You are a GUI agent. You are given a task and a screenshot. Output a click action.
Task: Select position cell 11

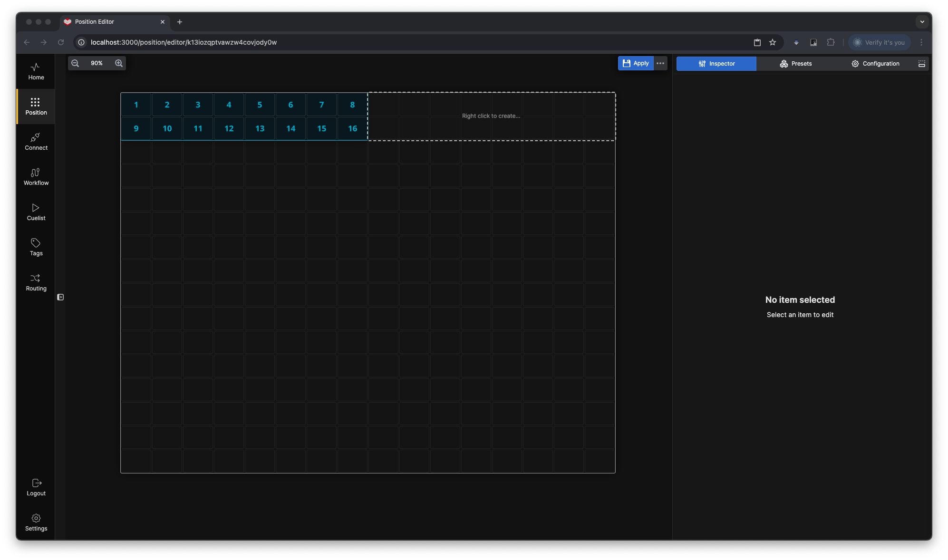point(198,128)
